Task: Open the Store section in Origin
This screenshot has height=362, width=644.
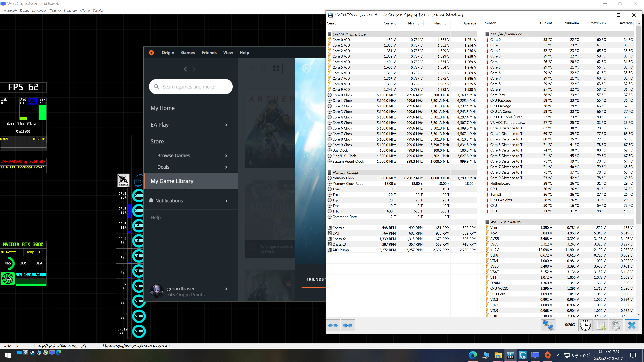Action: click(157, 142)
